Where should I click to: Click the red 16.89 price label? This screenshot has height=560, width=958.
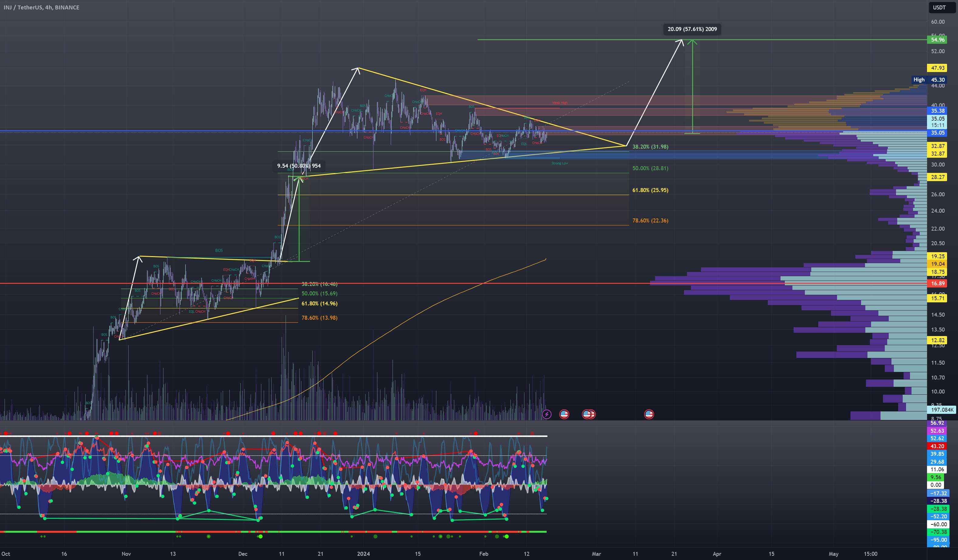[938, 283]
